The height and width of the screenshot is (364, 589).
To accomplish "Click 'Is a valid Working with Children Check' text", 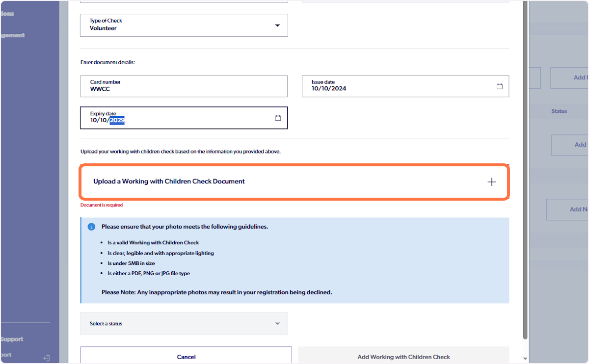I will click(x=153, y=243).
